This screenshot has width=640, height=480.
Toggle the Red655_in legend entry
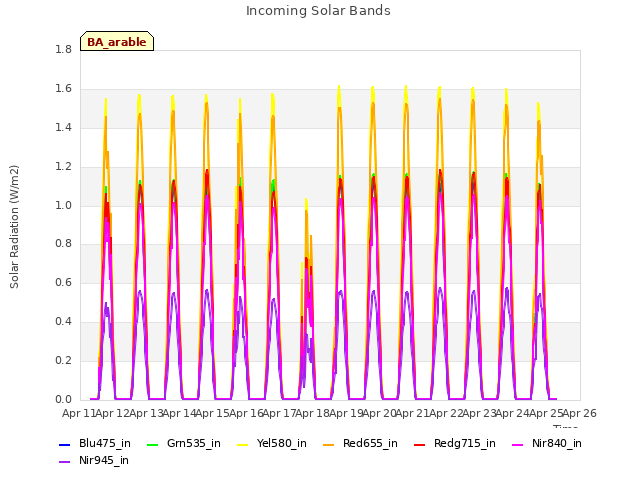360,443
